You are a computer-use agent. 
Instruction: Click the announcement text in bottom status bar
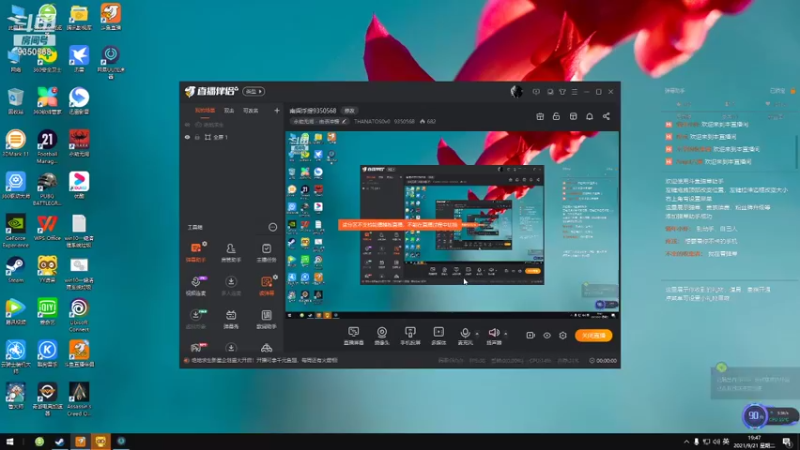click(x=264, y=360)
